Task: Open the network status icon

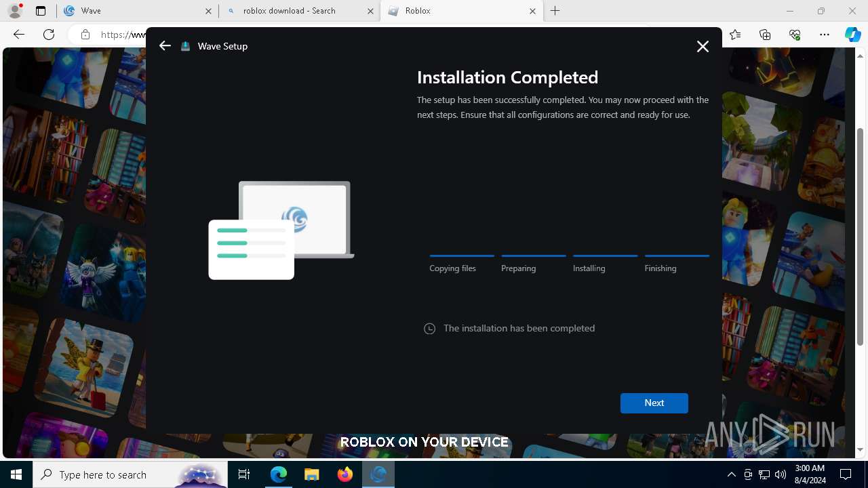Action: tap(764, 474)
